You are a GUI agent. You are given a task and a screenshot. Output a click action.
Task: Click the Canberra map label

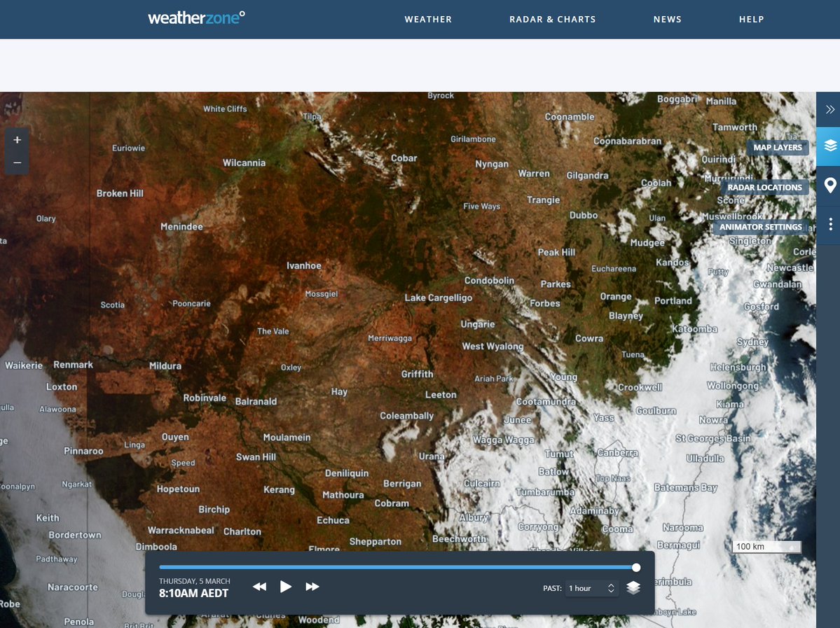point(618,453)
